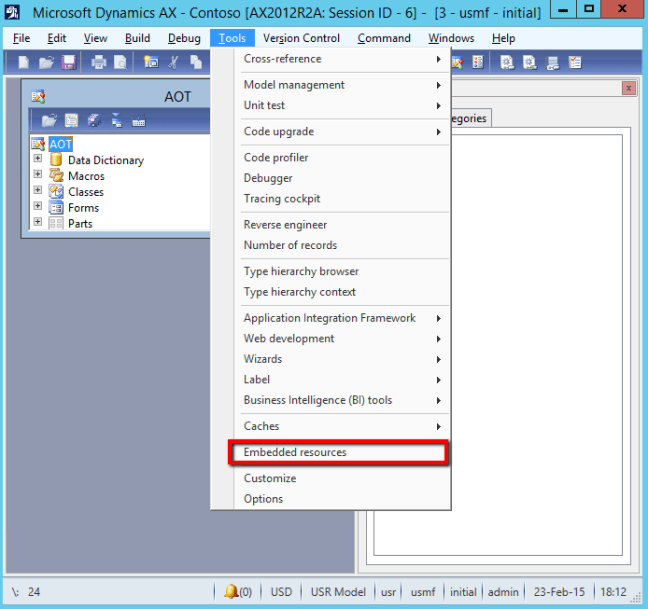Choose Customize from Tools menu
Viewport: 648px width, 609px height.
[342, 478]
